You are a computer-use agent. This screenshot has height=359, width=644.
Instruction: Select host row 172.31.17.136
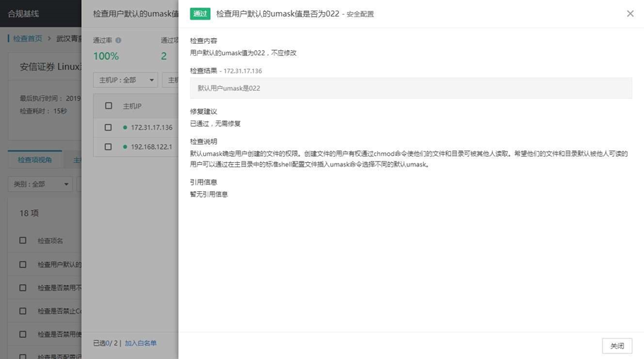pyautogui.click(x=136, y=128)
